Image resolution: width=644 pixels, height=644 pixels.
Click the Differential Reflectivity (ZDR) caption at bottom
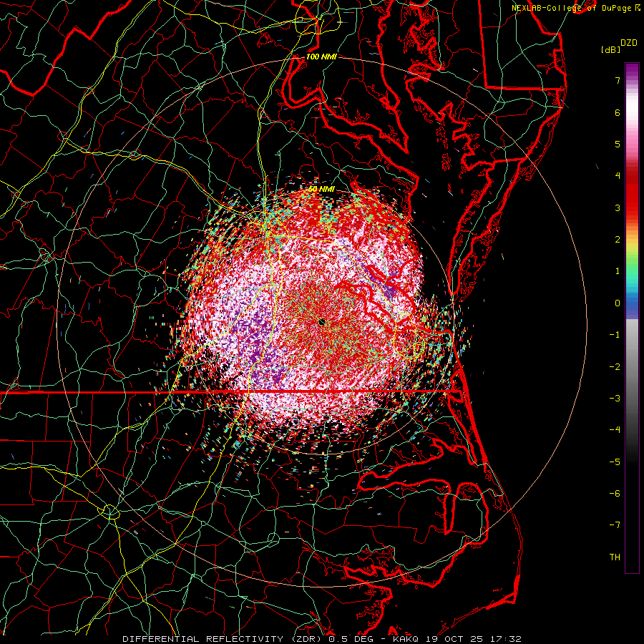coord(322,639)
